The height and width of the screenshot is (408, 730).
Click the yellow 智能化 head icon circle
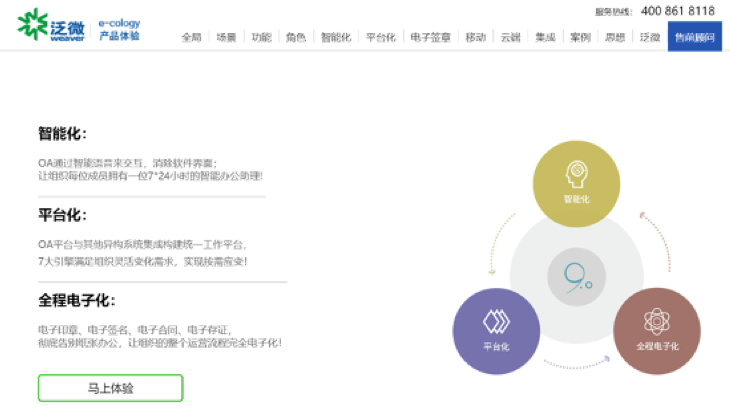(576, 183)
